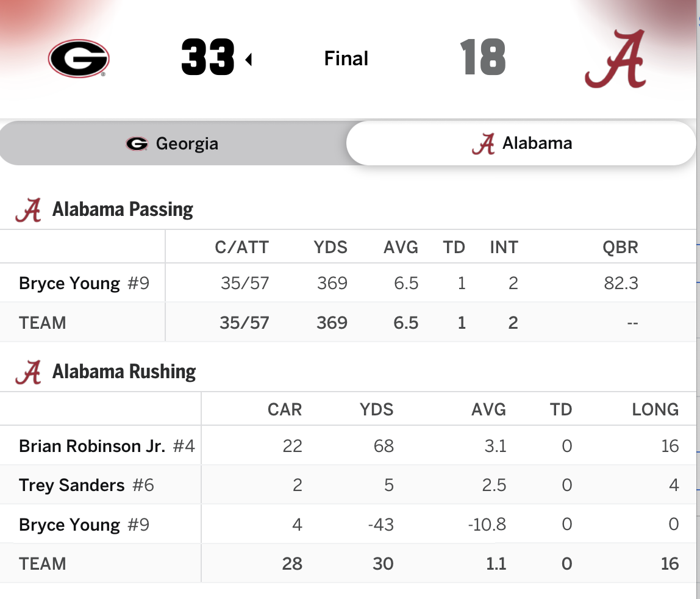Click Alabama's score of 18
The height and width of the screenshot is (599, 700).
(483, 58)
